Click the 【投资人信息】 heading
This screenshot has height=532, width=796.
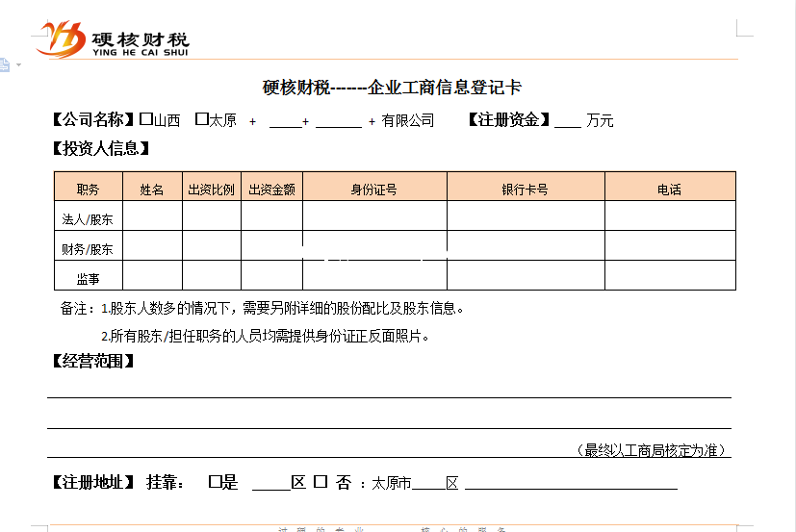(101, 148)
